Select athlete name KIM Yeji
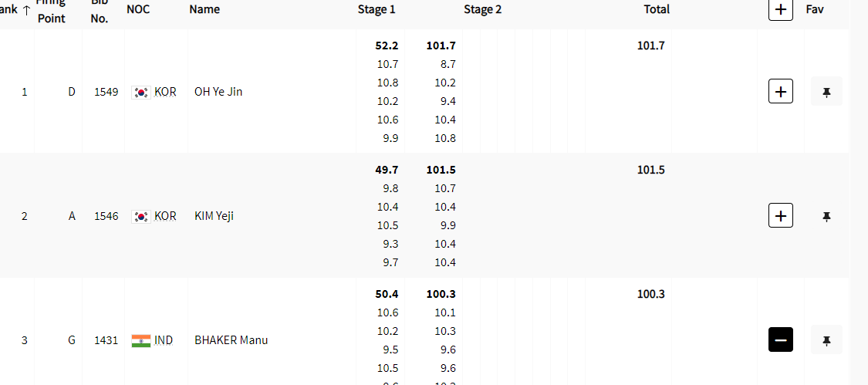Image resolution: width=868 pixels, height=385 pixels. pos(214,215)
